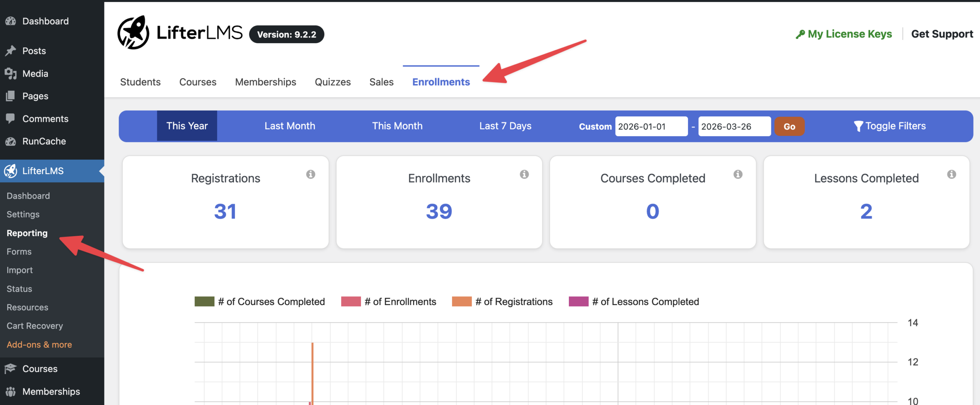Viewport: 980px width, 405px height.
Task: Click the info icon on Lessons Completed card
Action: coord(952,174)
